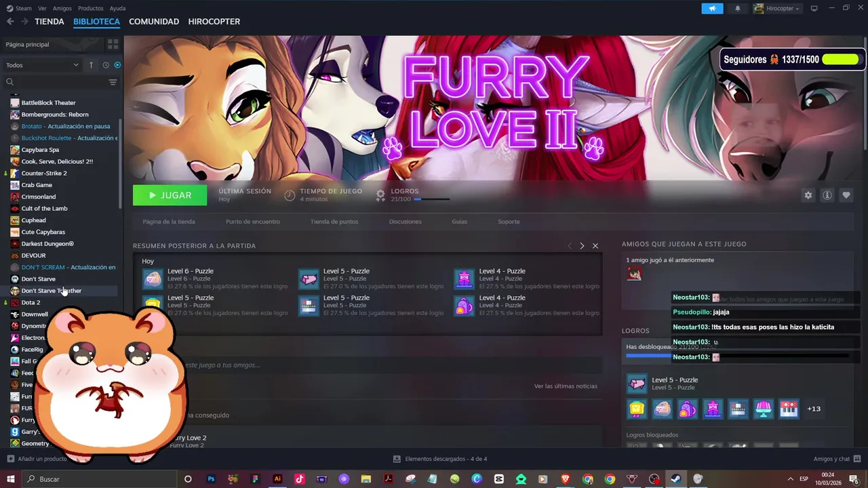Viewport: 868px width, 488px height.
Task: Open Guías link
Action: point(460,222)
